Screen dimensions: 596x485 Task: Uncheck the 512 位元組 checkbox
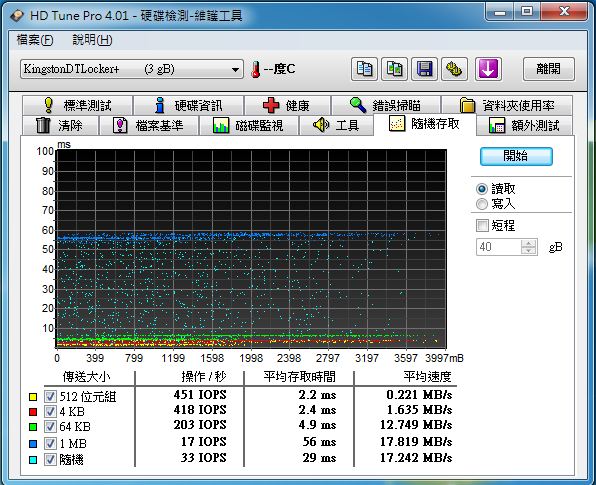pyautogui.click(x=50, y=396)
